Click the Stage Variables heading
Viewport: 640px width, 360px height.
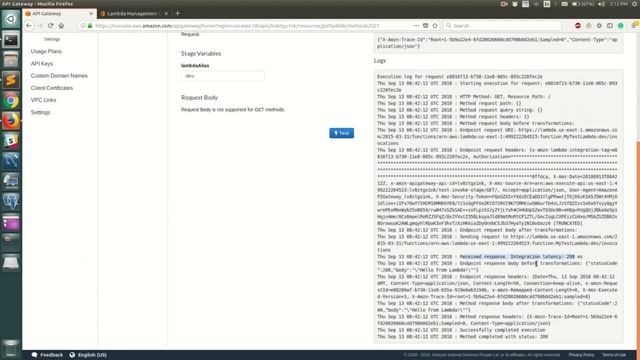(201, 53)
